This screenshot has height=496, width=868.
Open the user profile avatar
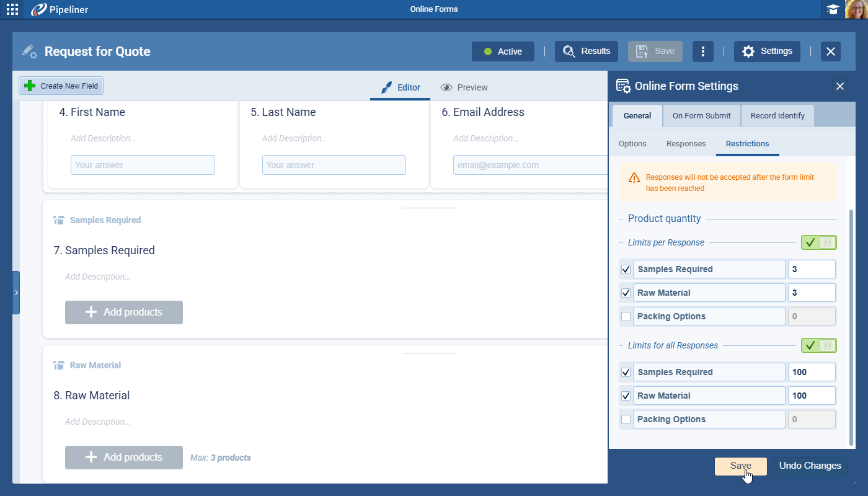pyautogui.click(x=856, y=9)
